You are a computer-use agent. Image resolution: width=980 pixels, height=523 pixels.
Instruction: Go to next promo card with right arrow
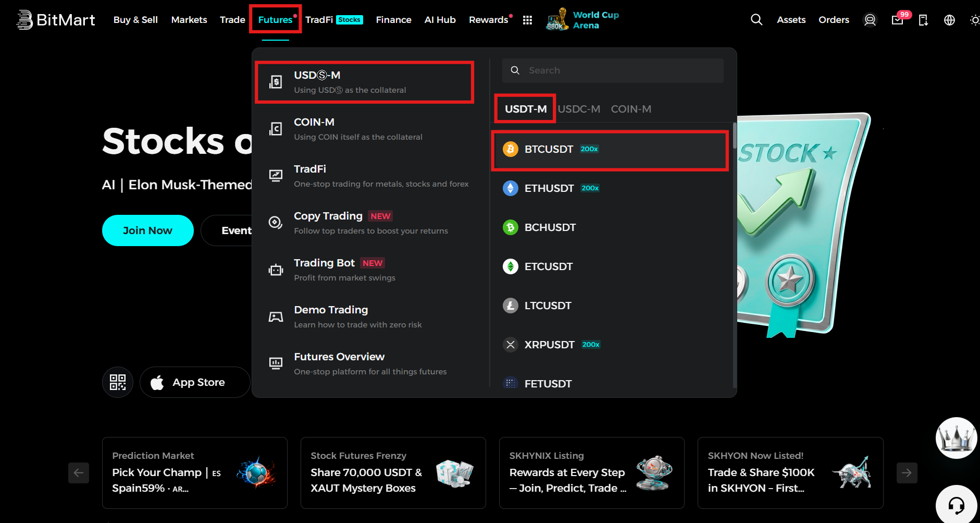coord(907,473)
